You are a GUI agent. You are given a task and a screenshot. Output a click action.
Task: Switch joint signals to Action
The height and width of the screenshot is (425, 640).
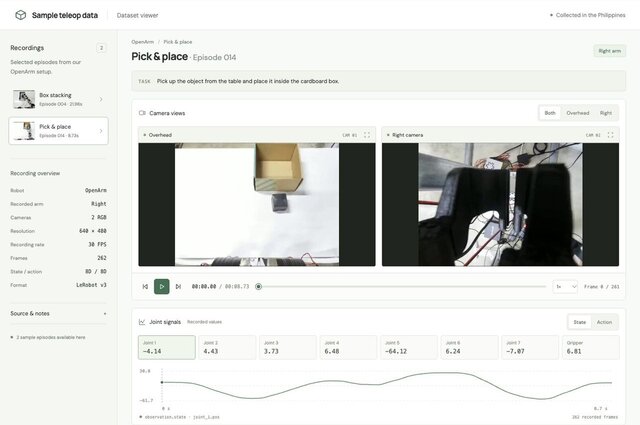point(604,322)
